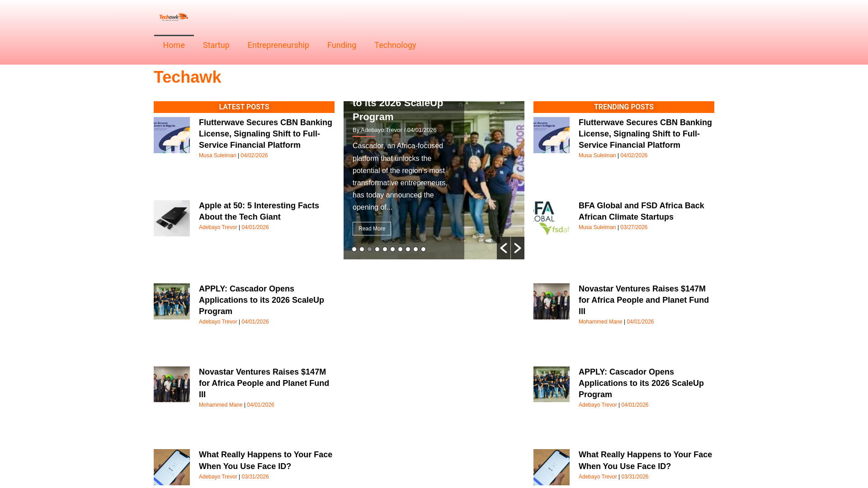Open the Funding menu item
The image size is (868, 488).
342,45
